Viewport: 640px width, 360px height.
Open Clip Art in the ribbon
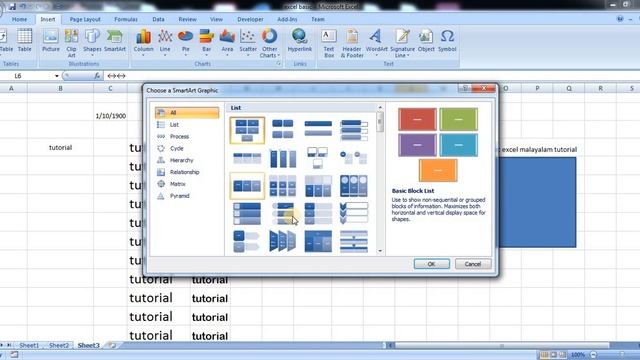71,43
